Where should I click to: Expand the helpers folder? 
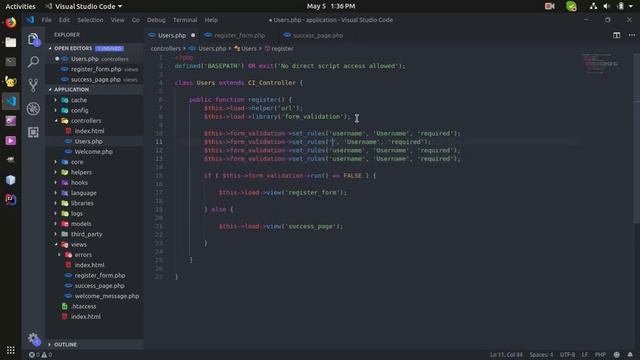56,172
